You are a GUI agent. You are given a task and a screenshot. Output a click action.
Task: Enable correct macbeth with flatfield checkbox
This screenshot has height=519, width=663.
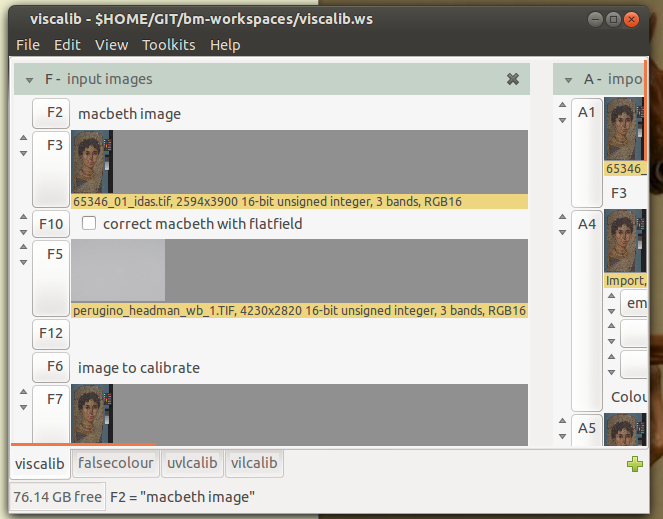tap(89, 223)
